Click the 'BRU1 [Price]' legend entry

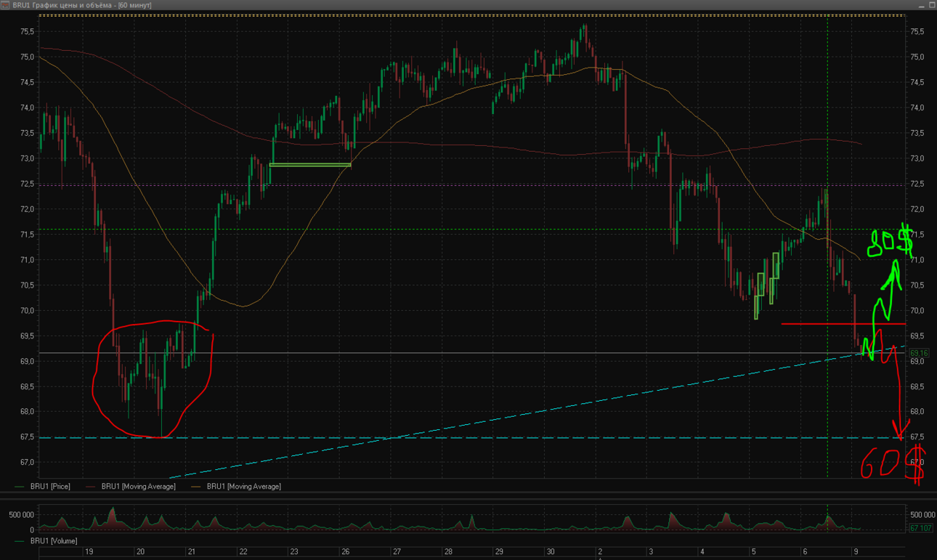tap(50, 487)
